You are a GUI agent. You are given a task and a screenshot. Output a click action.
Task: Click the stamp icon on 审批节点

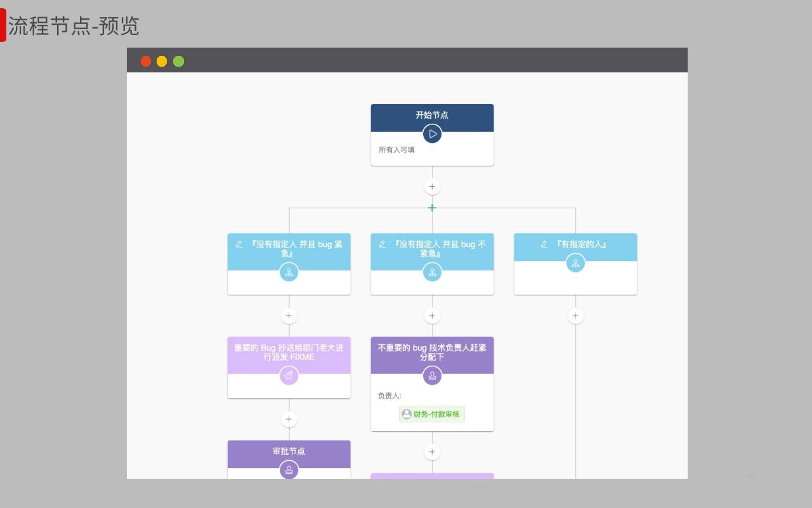289,470
